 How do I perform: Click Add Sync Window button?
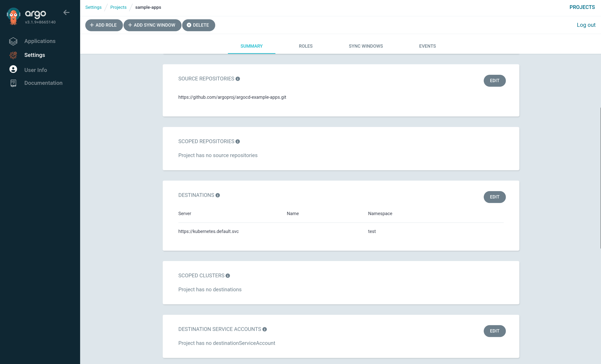click(x=152, y=25)
